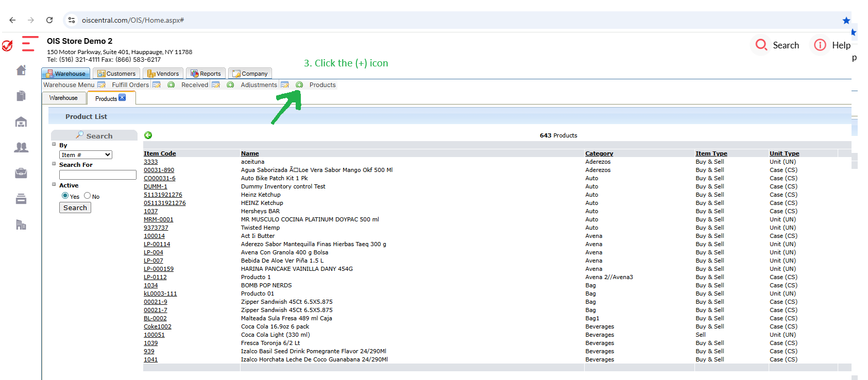Click the 'OIS Store Demo 2' title
The width and height of the screenshot is (868, 380).
click(x=79, y=41)
